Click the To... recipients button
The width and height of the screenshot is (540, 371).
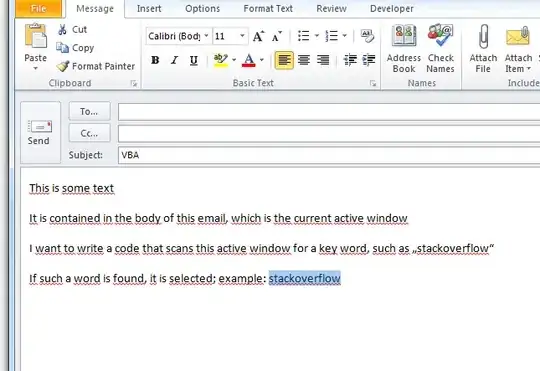pyautogui.click(x=90, y=111)
